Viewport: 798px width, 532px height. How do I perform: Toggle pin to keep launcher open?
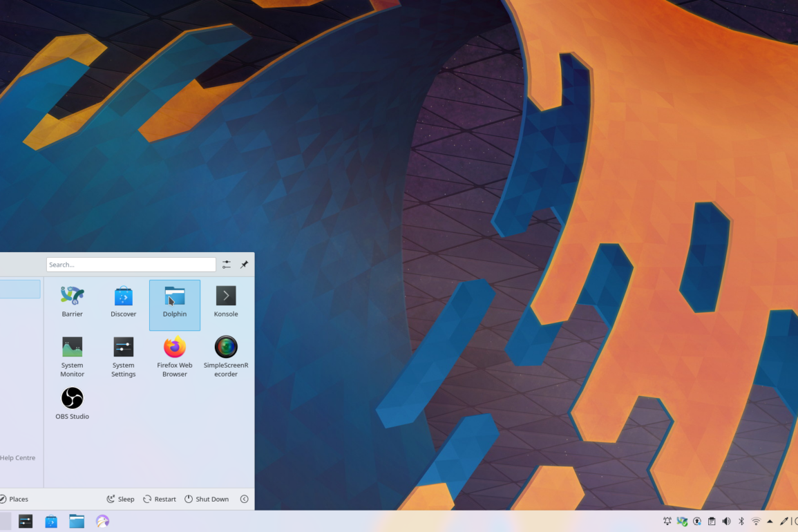[244, 265]
